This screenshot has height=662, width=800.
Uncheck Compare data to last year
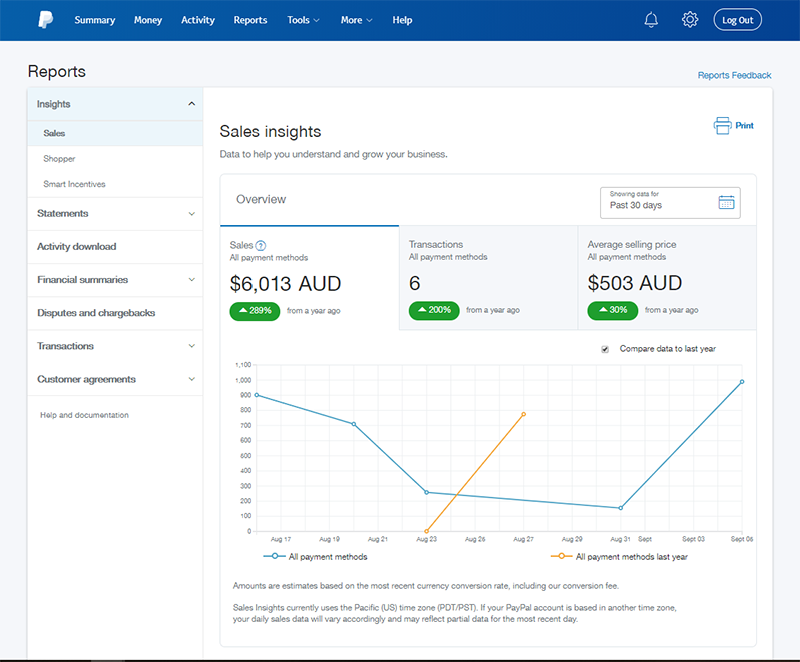(605, 349)
